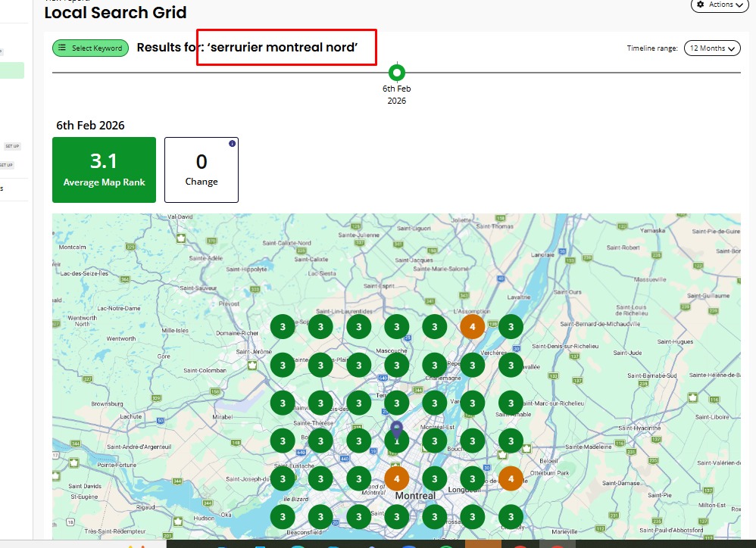Click the 'Montreal' city label on map
756x548 pixels.
(415, 496)
